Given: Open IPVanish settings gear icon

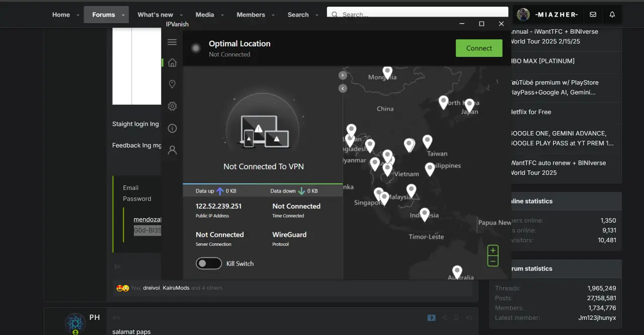Looking at the screenshot, I should click(172, 106).
